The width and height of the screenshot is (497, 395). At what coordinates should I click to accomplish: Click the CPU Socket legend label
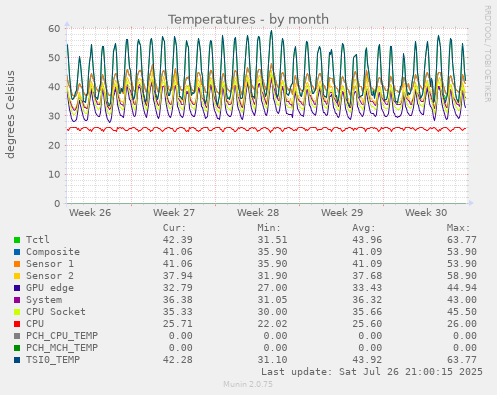[x=56, y=312]
